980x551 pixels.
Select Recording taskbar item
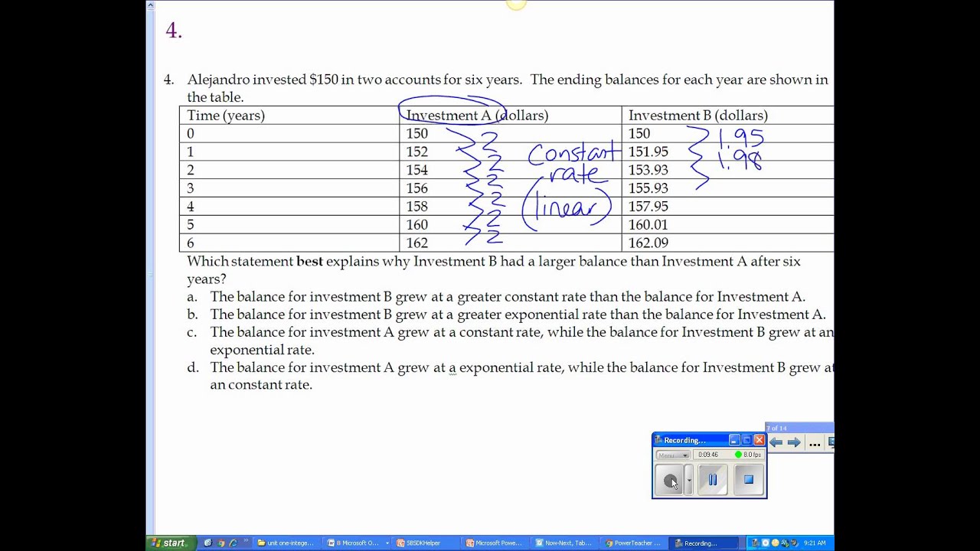tap(702, 543)
